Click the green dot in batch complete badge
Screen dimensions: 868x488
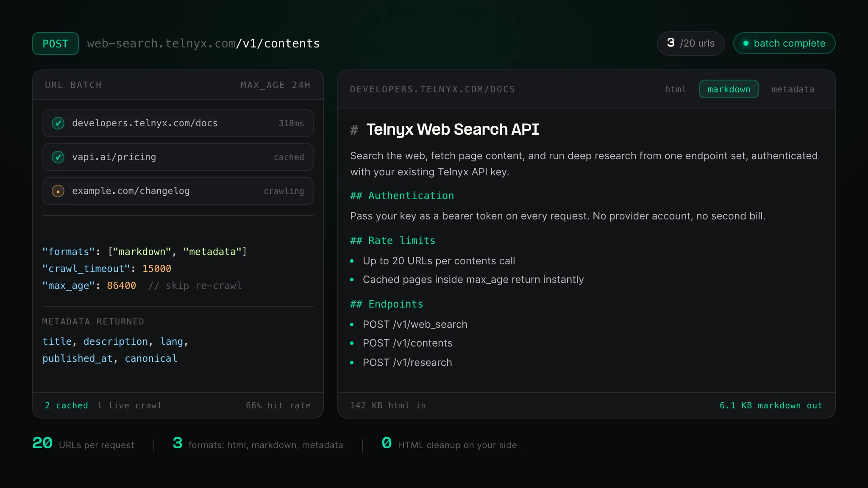746,43
